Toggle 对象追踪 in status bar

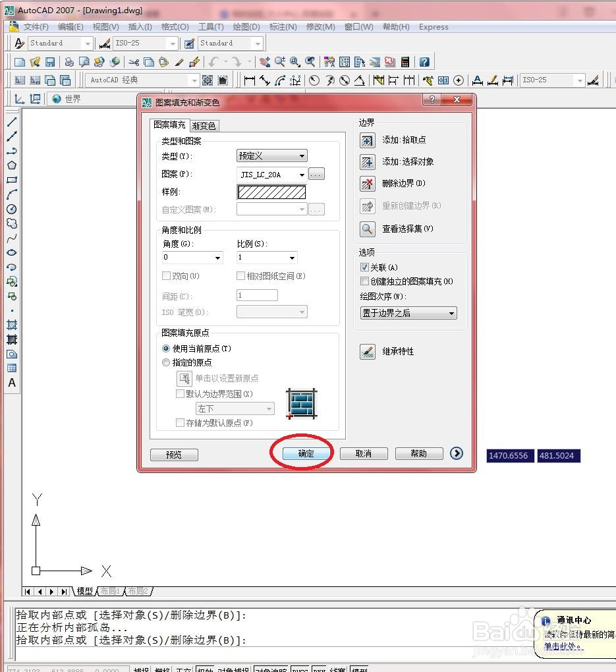point(271,669)
